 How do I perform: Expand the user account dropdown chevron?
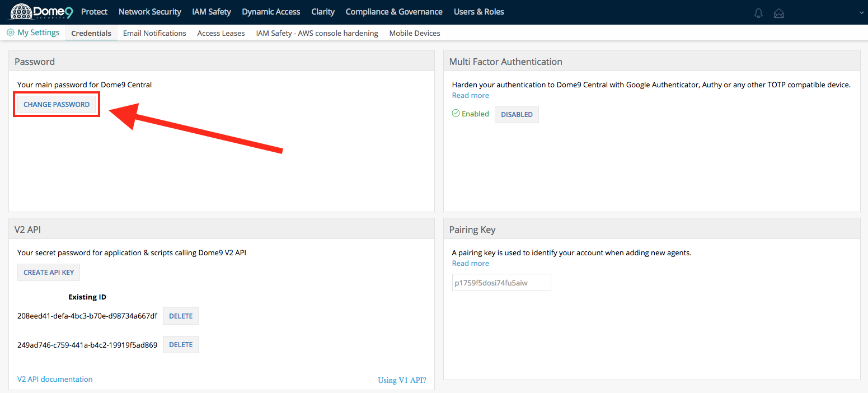click(x=861, y=12)
